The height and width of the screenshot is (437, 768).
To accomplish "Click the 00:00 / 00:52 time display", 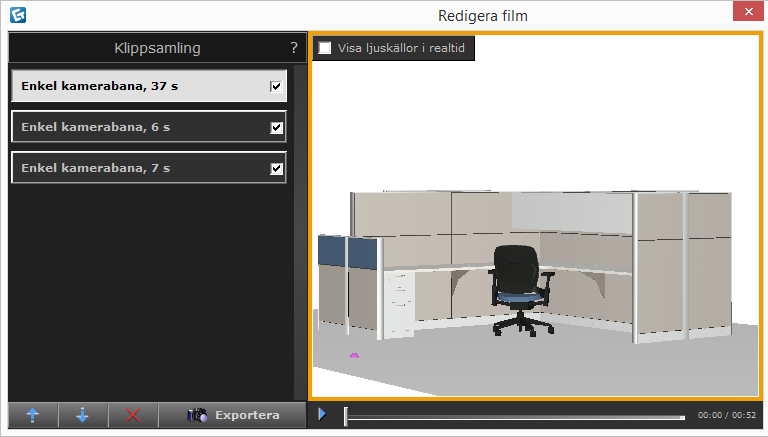I will 727,415.
